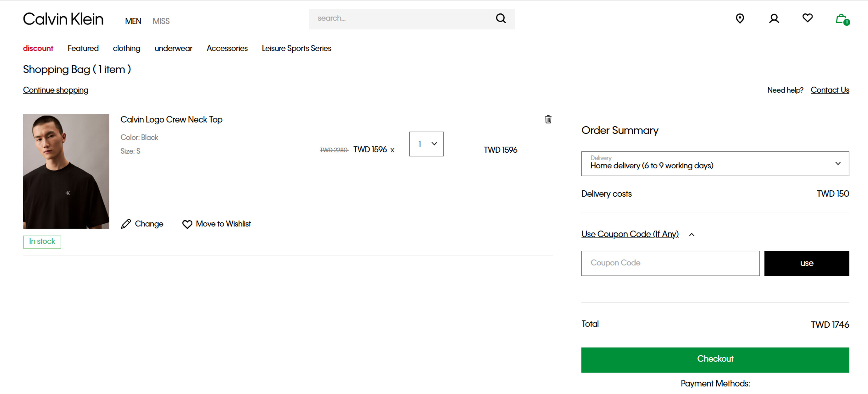This screenshot has width=868, height=394.
Task: Open the underwear menu
Action: pyautogui.click(x=173, y=49)
